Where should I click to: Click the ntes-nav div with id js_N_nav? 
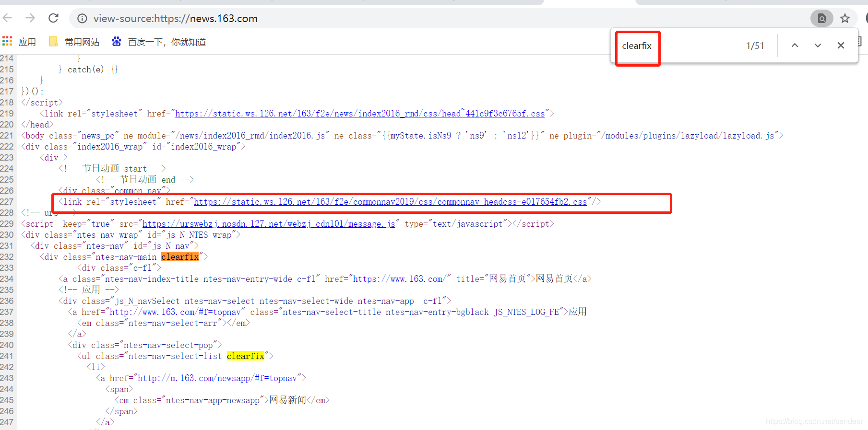pos(114,246)
